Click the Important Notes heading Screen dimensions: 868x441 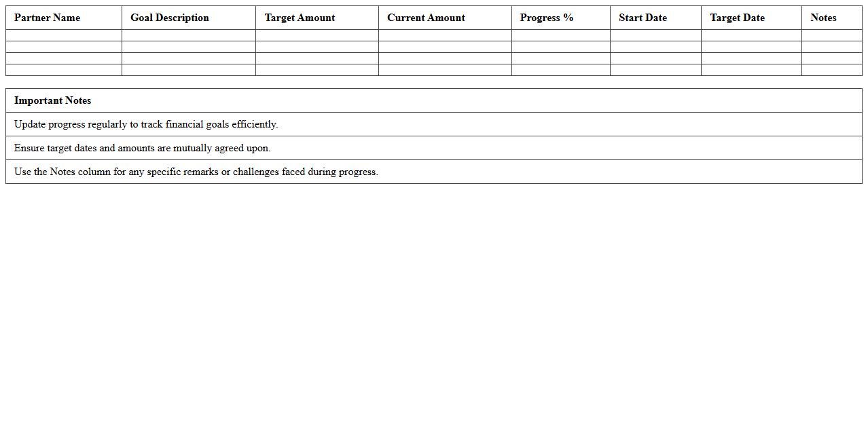[x=52, y=100]
